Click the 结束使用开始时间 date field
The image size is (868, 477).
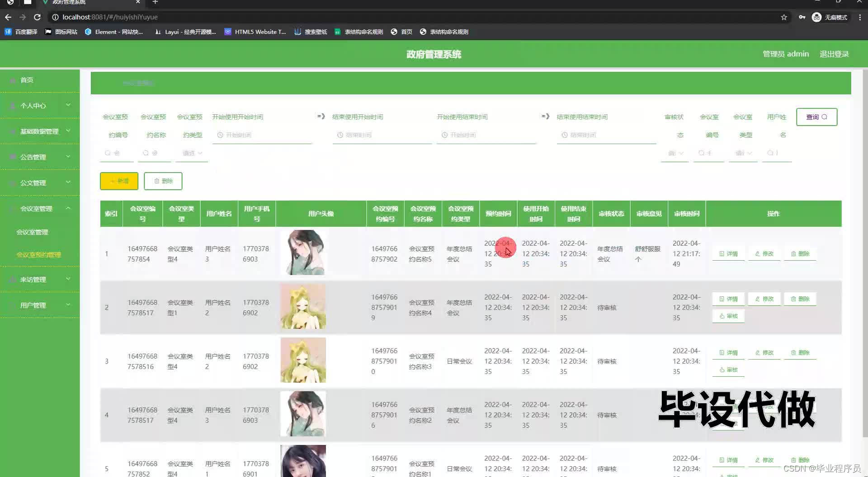click(x=382, y=135)
